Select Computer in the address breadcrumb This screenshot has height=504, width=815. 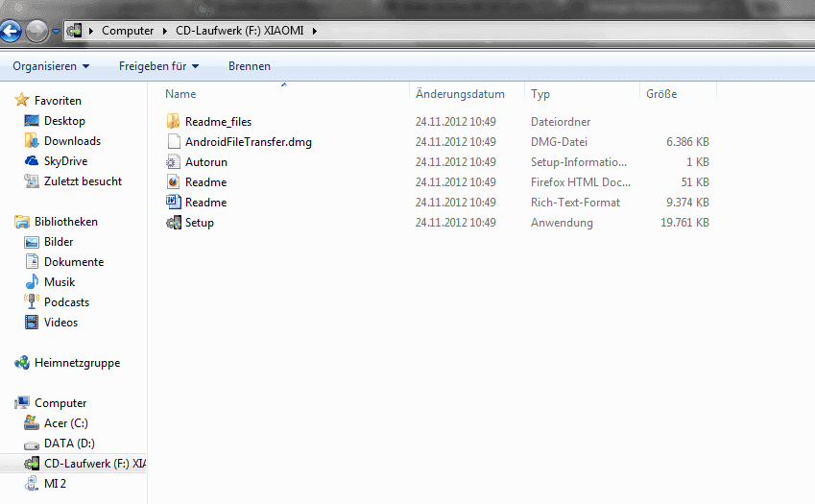[128, 31]
